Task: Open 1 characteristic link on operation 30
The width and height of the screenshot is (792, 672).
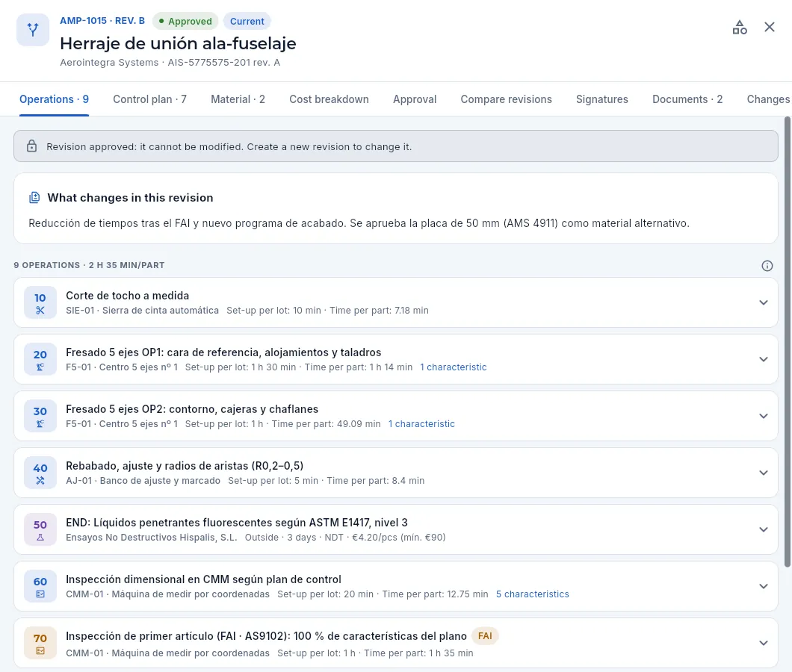Action: coord(421,424)
